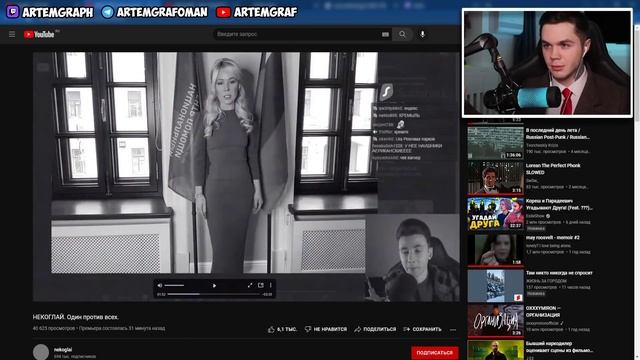Open the nekoglai channel avatar

[41, 352]
